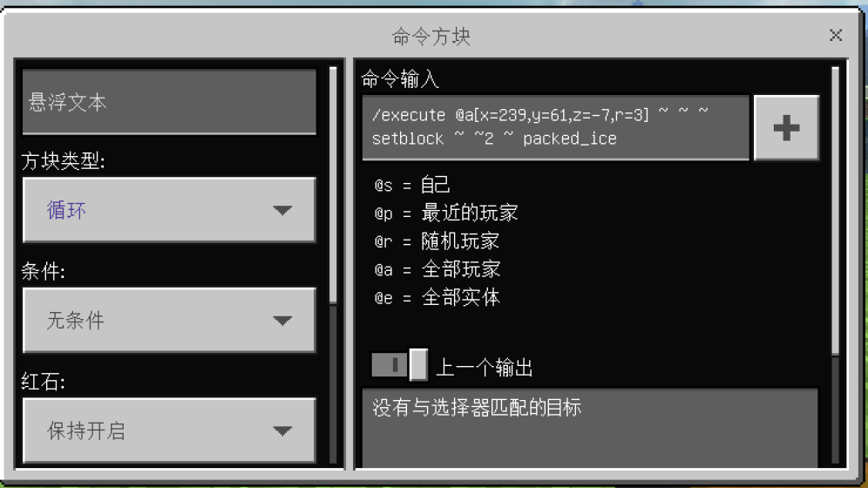Viewport: 868px width, 488px height.
Task: Open the 红石 dropdown showing 保持开启
Action: pyautogui.click(x=169, y=430)
